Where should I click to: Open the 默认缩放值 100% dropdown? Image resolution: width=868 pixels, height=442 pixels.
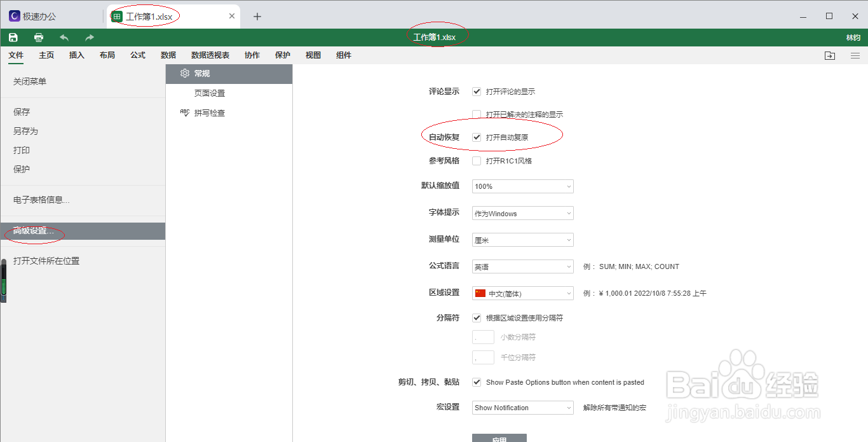tap(522, 186)
